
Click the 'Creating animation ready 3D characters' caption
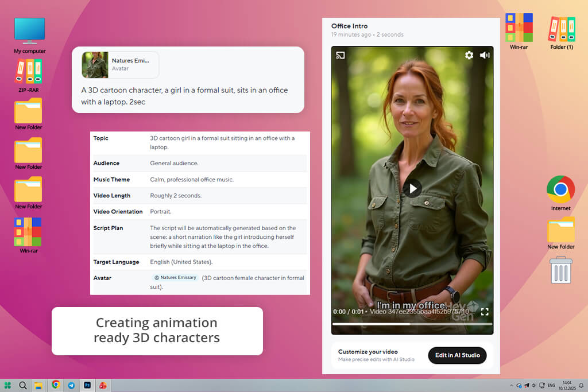157,330
